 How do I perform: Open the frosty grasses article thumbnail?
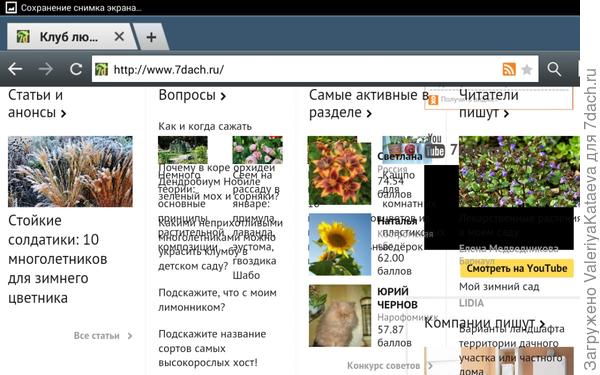[70, 171]
